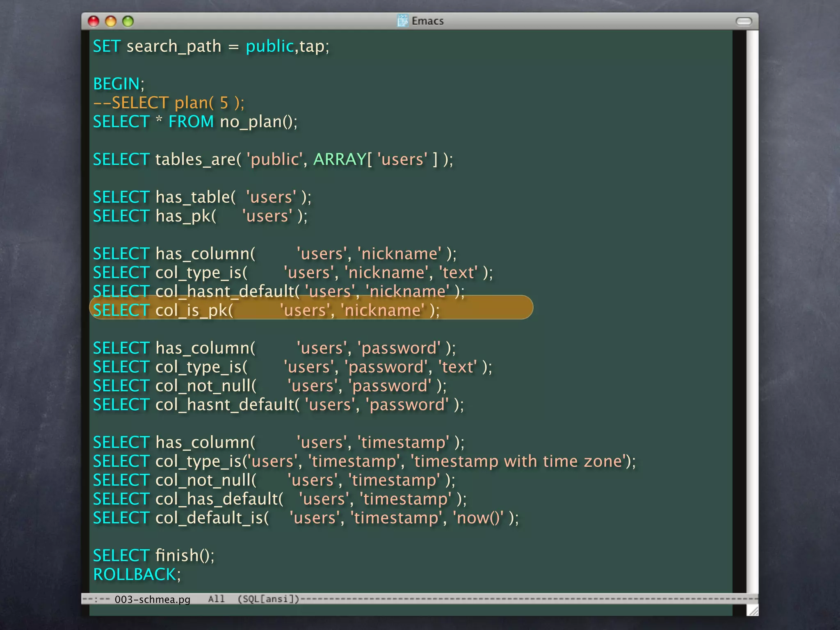Click the commented '--SELECT plan( 5 );' line
Image resolution: width=840 pixels, height=630 pixels.
[169, 103]
